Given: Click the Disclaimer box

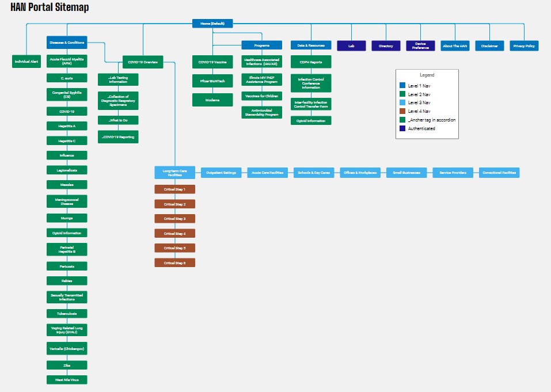Looking at the screenshot, I should pos(489,46).
